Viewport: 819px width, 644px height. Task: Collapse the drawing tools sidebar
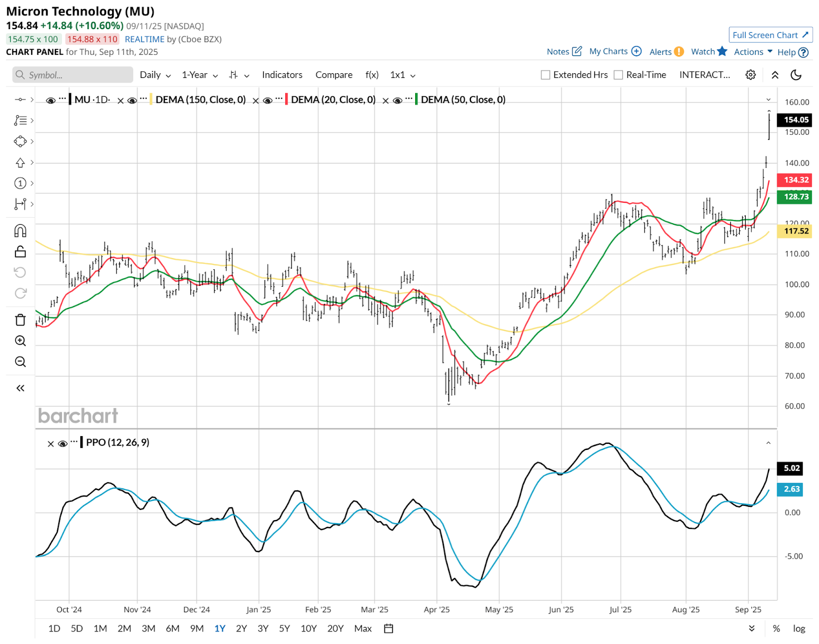[x=20, y=388]
